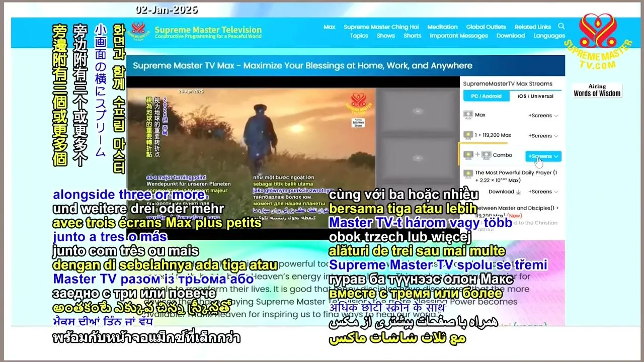Open the Supreme Master Ching Hai menu
Image resolution: width=644 pixels, height=362 pixels.
pos(381,27)
